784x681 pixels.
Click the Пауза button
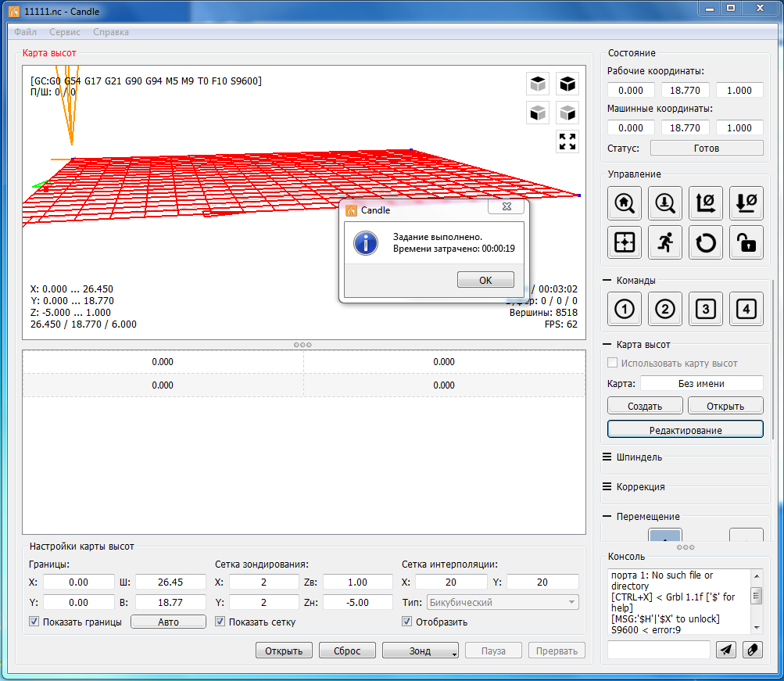(493, 651)
